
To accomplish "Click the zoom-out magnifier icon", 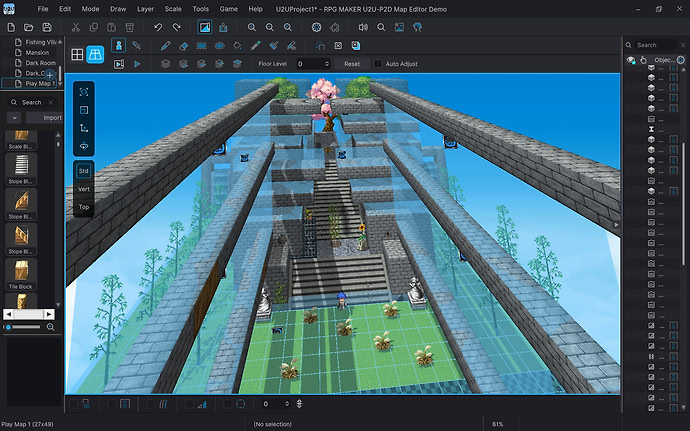I will point(270,27).
